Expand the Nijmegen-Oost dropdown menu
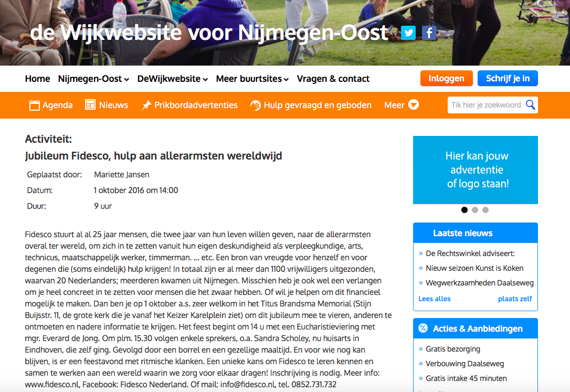Viewport: 570px width, 392px height. tap(93, 79)
